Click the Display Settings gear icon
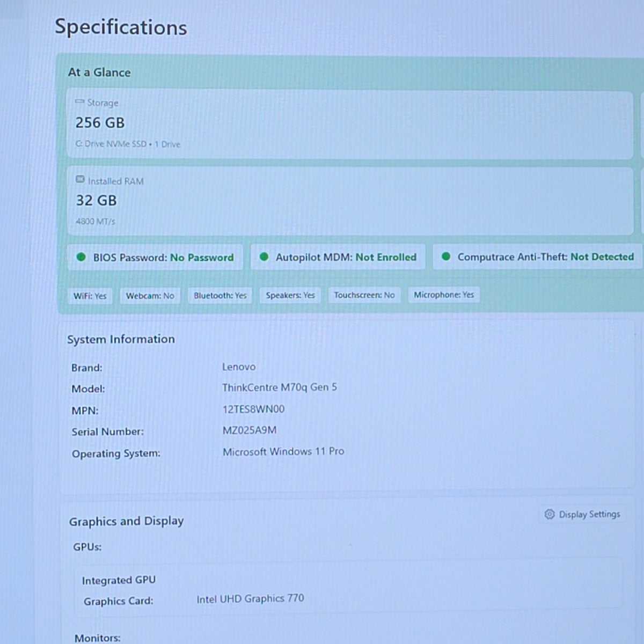The height and width of the screenshot is (644, 644). [x=549, y=514]
